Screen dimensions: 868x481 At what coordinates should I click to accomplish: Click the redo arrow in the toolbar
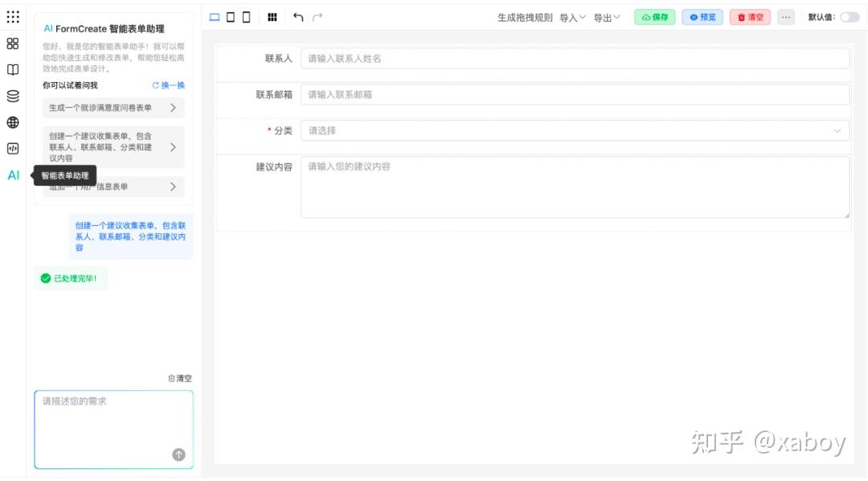[316, 15]
